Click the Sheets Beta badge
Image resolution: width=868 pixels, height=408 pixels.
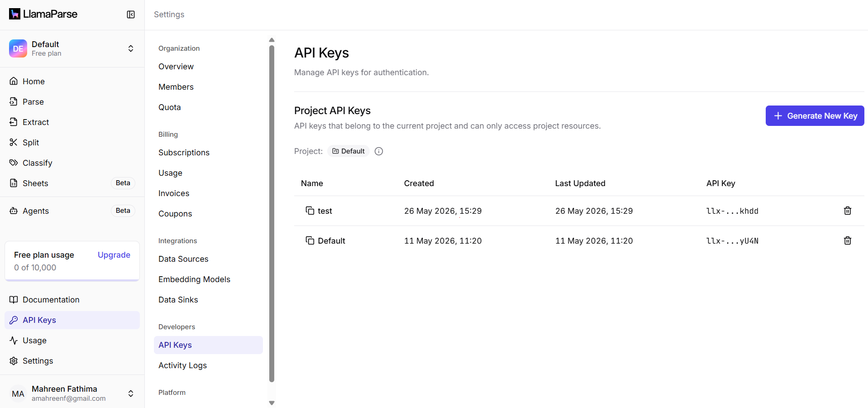(x=123, y=183)
